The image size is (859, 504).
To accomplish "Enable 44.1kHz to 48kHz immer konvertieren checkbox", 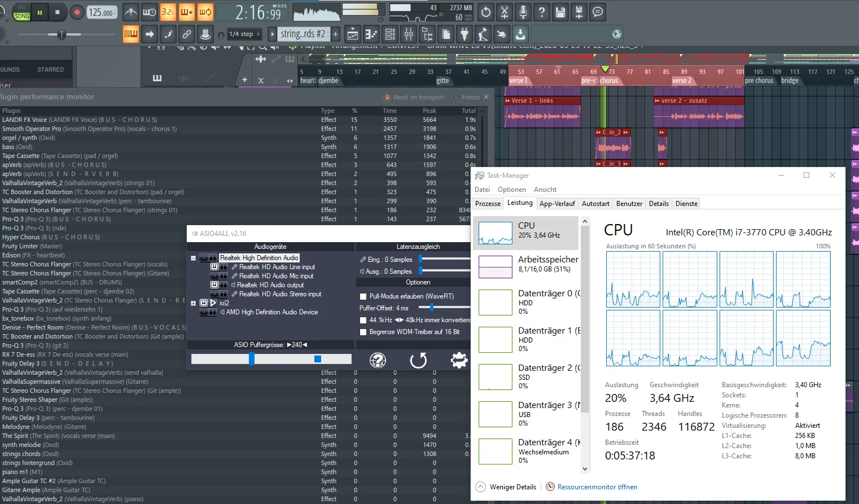I will [363, 320].
